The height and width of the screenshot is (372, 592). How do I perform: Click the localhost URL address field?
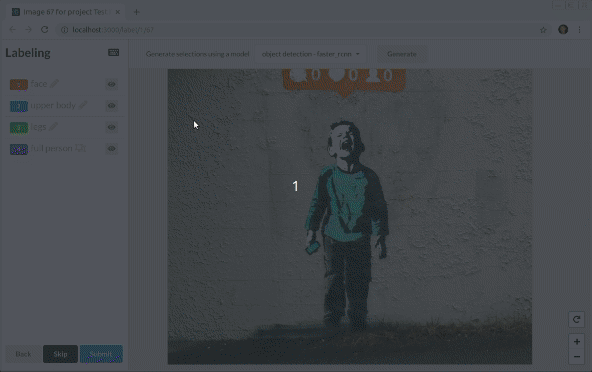click(x=304, y=29)
